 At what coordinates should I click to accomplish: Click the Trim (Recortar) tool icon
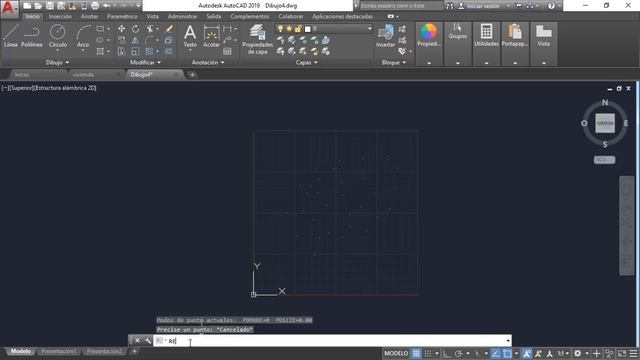[x=149, y=29]
